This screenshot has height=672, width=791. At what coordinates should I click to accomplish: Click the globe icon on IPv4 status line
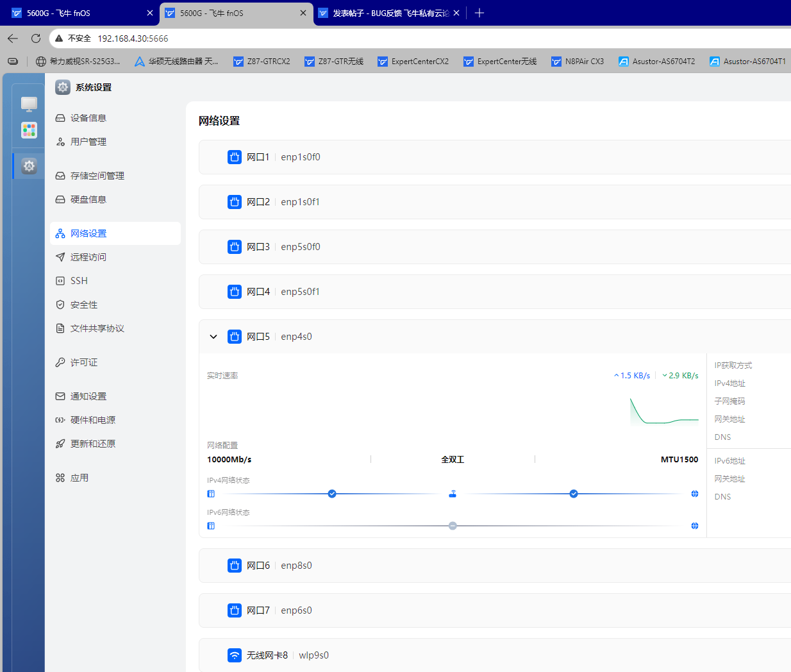694,494
